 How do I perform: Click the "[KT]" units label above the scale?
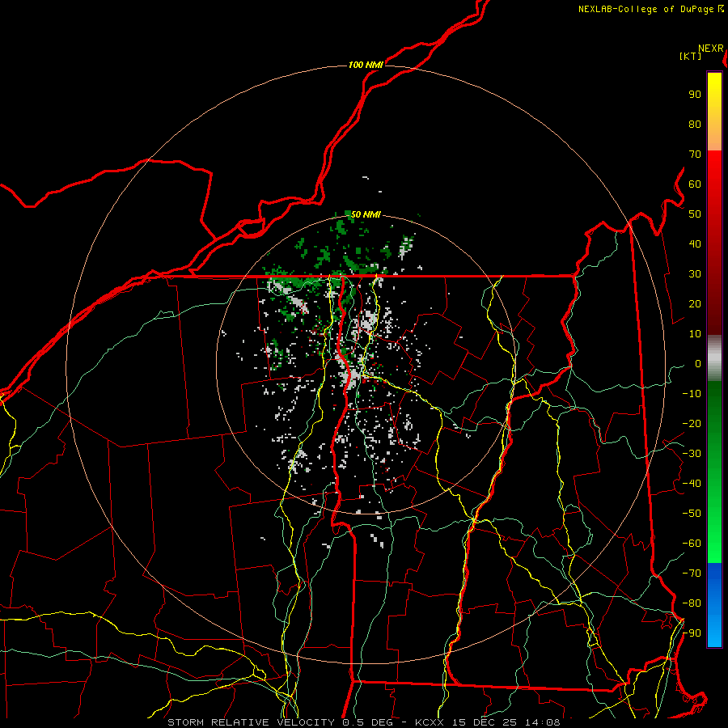click(x=690, y=56)
